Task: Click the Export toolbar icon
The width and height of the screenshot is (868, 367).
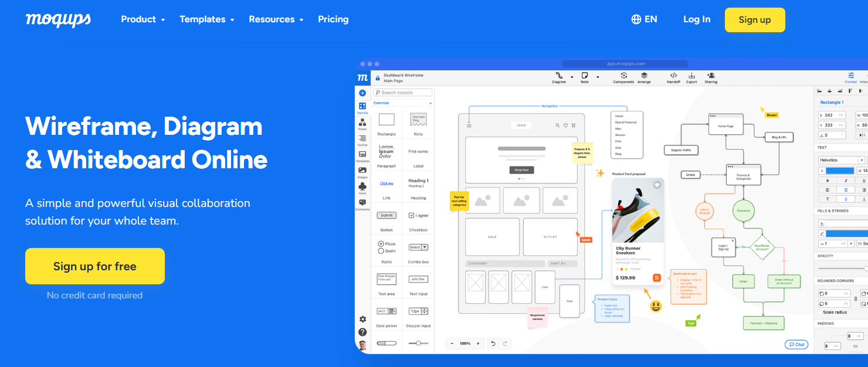Action: (691, 76)
